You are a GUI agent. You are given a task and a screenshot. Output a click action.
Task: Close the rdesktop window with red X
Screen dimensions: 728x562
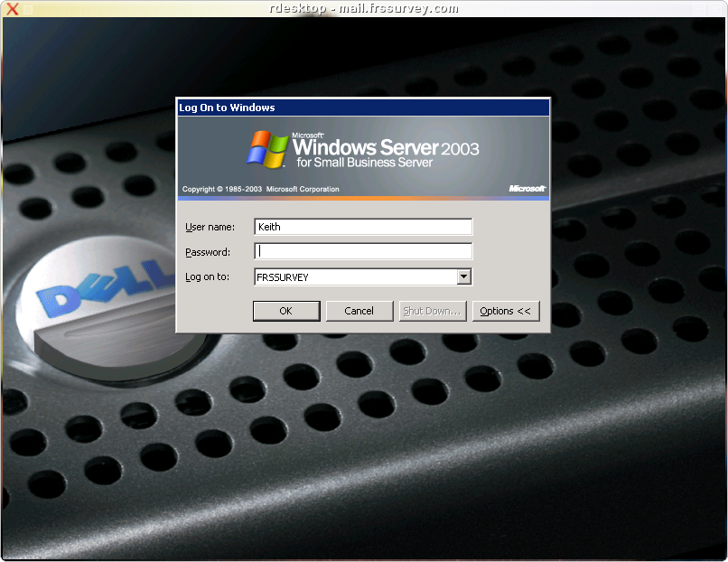(x=13, y=9)
